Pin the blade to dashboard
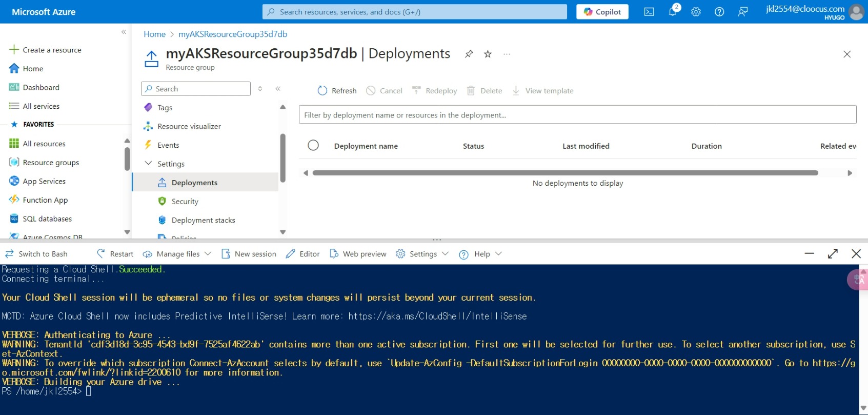Viewport: 868px width, 415px height. [x=469, y=54]
